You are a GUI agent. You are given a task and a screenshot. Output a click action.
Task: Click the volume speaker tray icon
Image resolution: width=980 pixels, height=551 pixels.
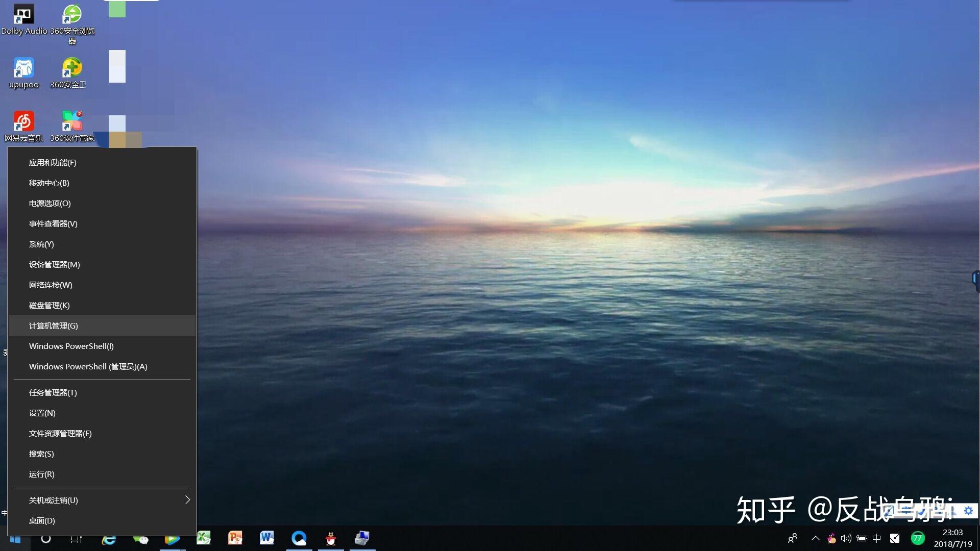click(846, 538)
